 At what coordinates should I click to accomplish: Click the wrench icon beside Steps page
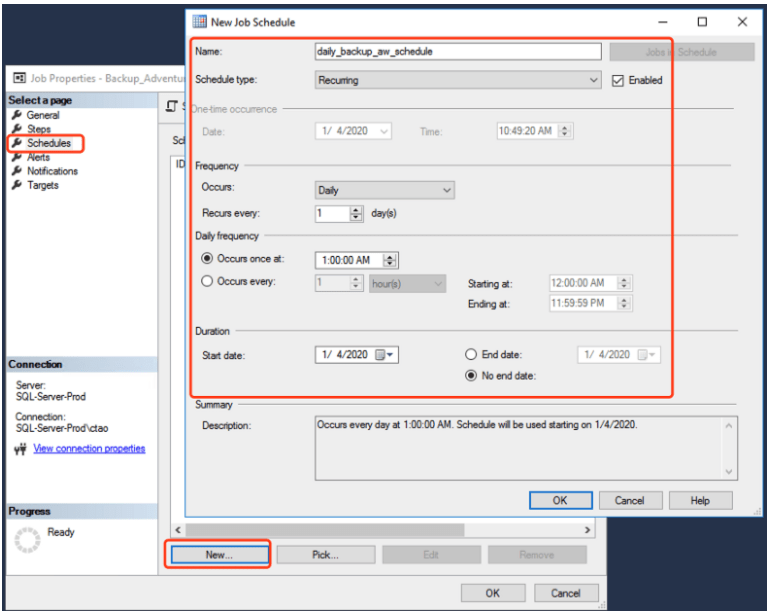17,129
